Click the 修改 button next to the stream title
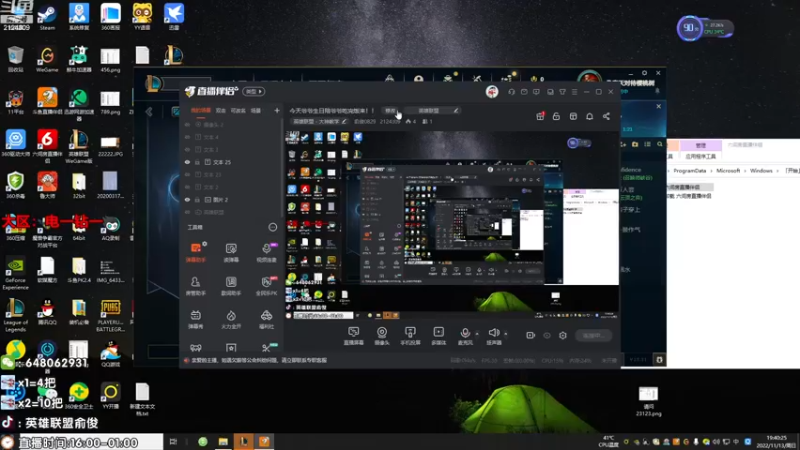Screen dimensions: 800x450 [x=390, y=110]
